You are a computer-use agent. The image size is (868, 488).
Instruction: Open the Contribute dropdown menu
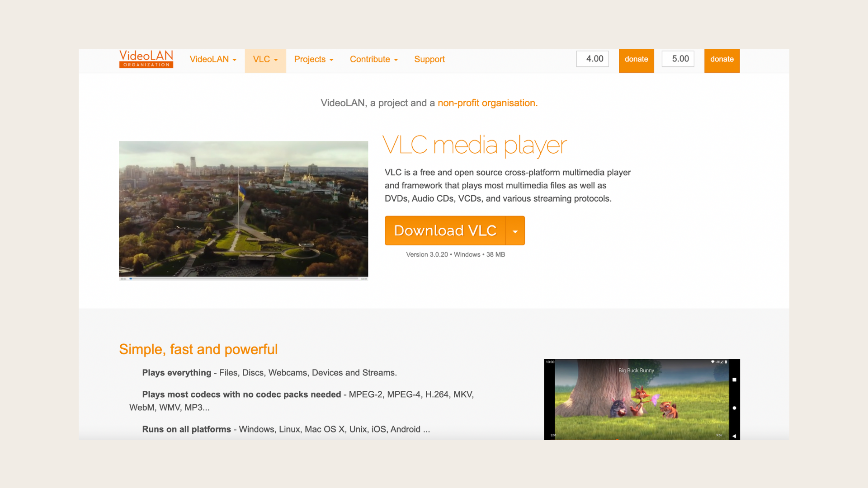[x=373, y=59]
